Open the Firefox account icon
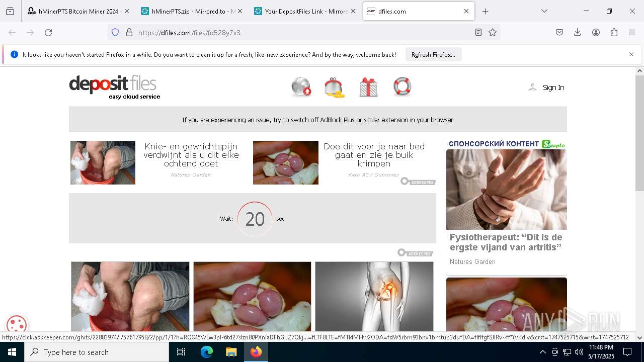Image resolution: width=644 pixels, height=362 pixels. click(x=596, y=33)
